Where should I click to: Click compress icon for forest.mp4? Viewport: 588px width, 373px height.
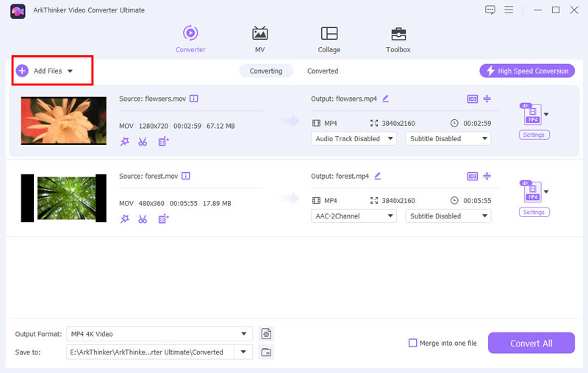tap(487, 176)
